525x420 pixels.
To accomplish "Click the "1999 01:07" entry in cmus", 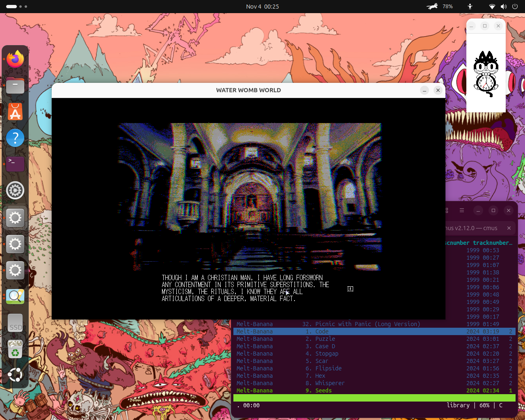I will click(x=483, y=265).
